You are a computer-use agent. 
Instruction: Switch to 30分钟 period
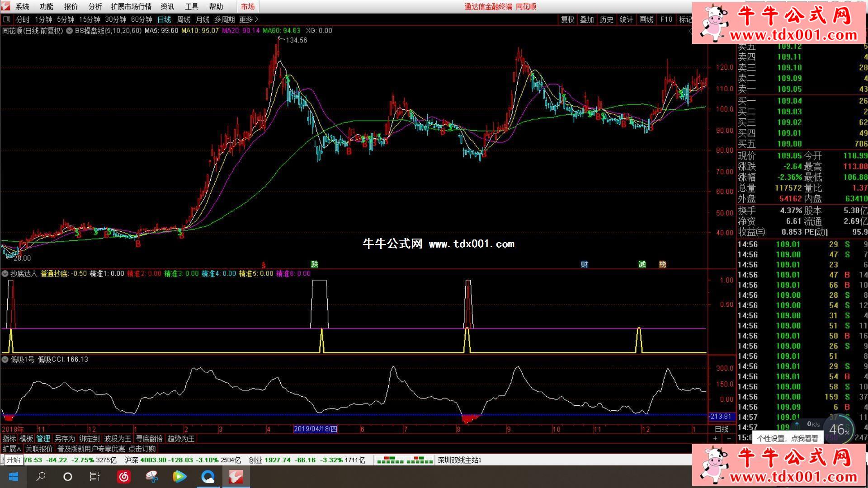coord(116,19)
